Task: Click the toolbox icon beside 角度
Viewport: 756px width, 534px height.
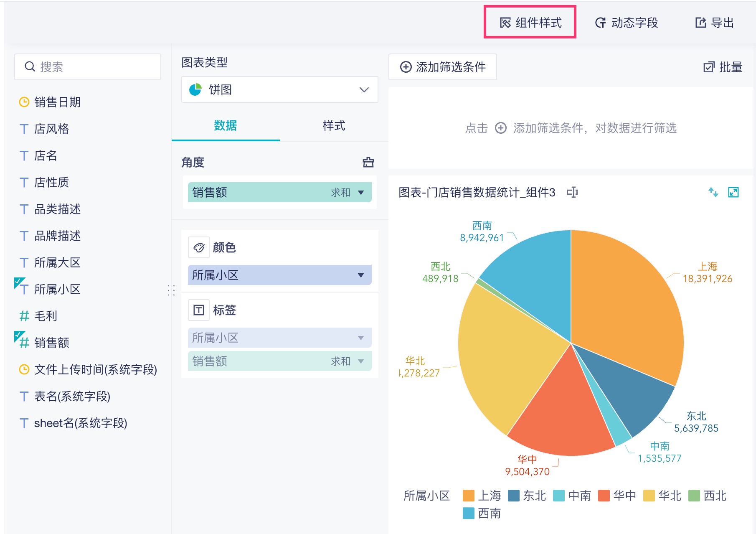Action: (x=368, y=162)
